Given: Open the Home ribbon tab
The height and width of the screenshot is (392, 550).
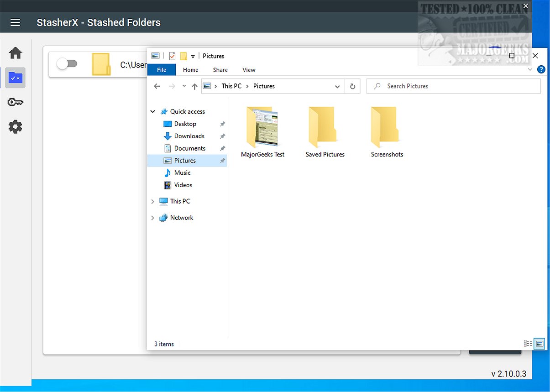Looking at the screenshot, I should point(190,70).
